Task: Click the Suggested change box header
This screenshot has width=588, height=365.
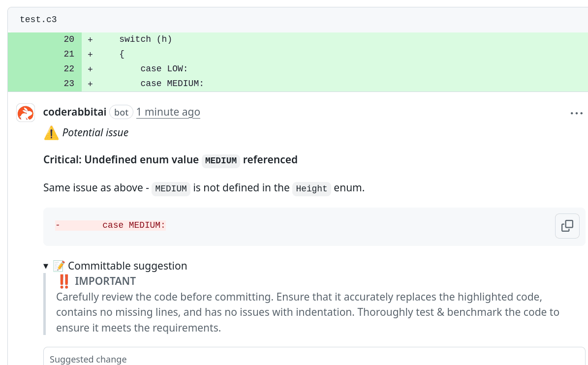Action: coord(88,359)
